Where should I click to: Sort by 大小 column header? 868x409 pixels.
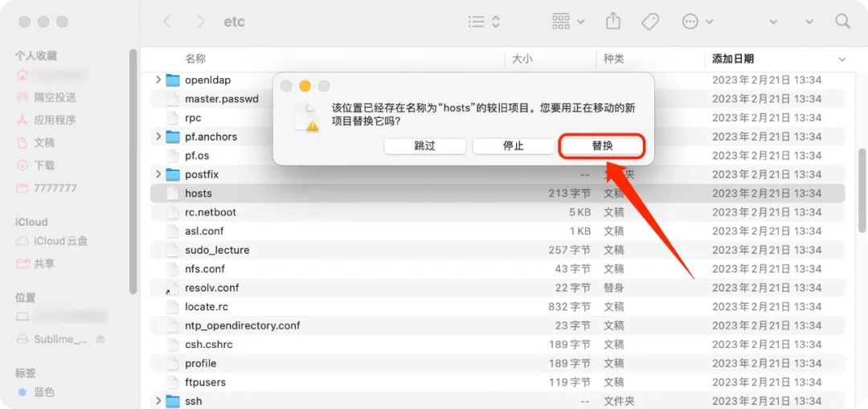522,59
